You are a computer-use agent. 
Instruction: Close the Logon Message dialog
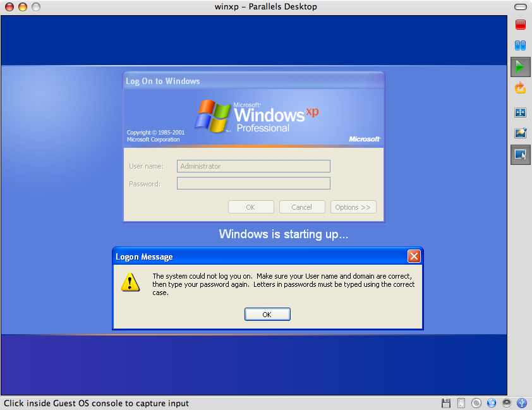[414, 256]
